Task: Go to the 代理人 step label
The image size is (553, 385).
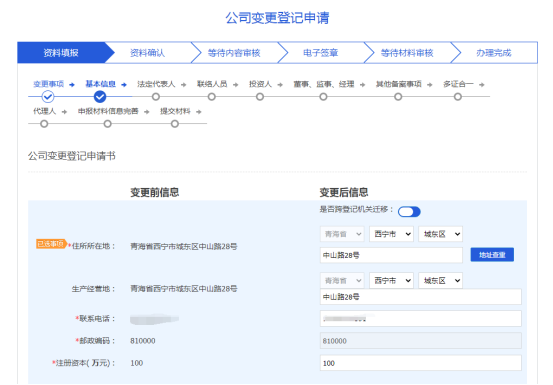Action: tap(44, 111)
